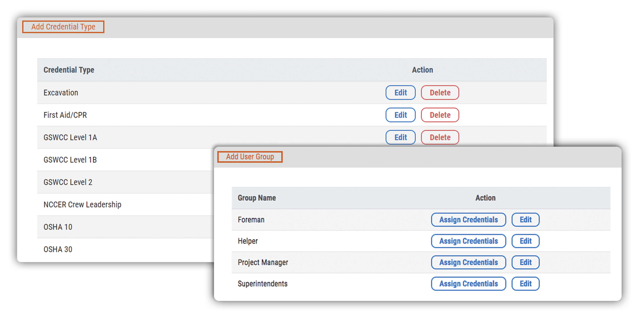Select the Superintendents group name
644x322 pixels.
coord(262,284)
